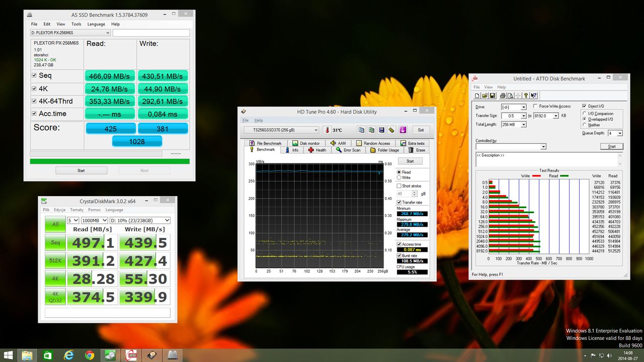644x362 pixels.
Task: Click the volume speaker icon in system tray
Action: click(x=610, y=355)
